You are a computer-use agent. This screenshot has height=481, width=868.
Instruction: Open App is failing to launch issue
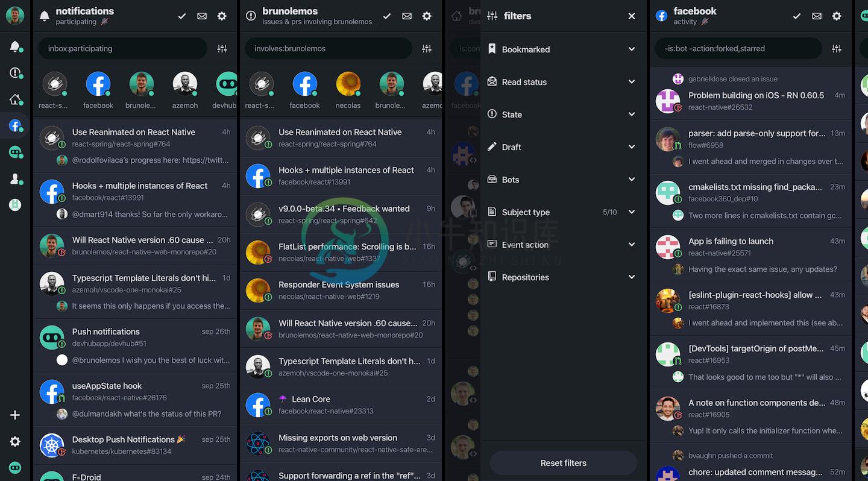750,255
